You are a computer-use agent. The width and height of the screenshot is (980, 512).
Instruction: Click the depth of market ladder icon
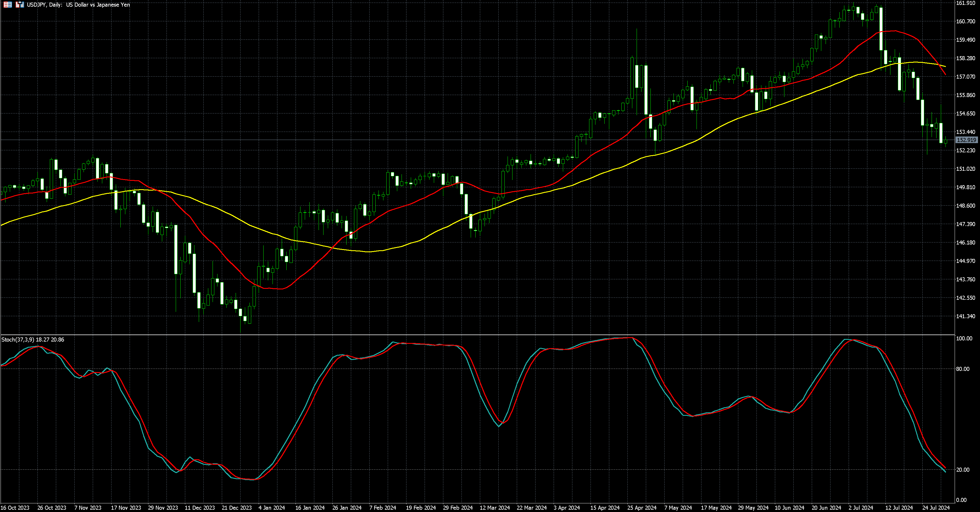point(7,5)
